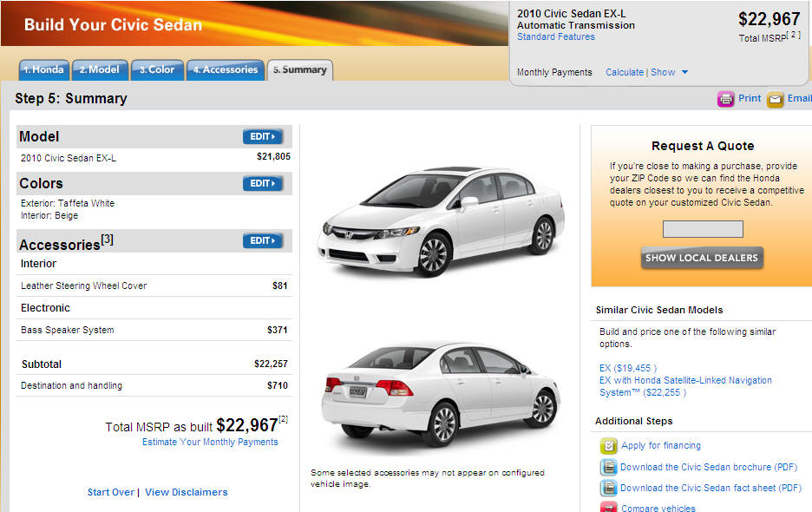812x512 pixels.
Task: Click Apply for financing link
Action: pyautogui.click(x=661, y=446)
